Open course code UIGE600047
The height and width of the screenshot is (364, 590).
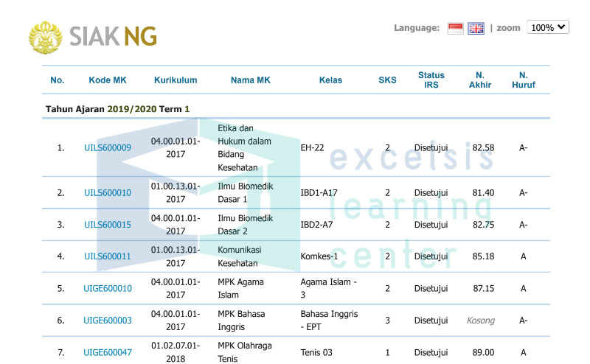point(108,353)
